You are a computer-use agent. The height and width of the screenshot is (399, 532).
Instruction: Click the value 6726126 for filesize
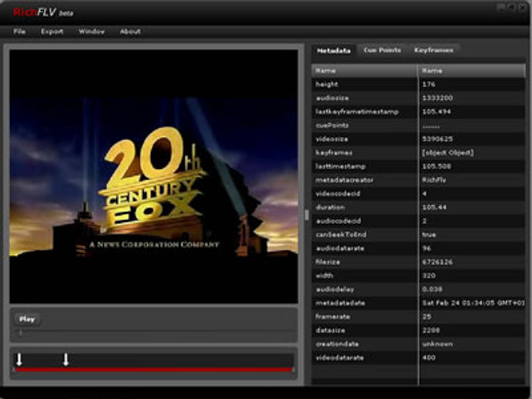(x=437, y=262)
